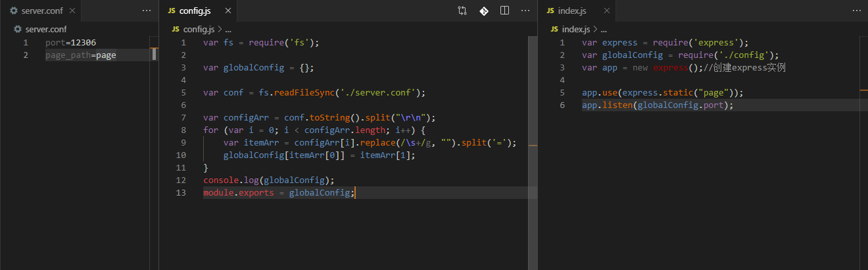
Task: Click the JS icon on the index.js tab
Action: [549, 11]
